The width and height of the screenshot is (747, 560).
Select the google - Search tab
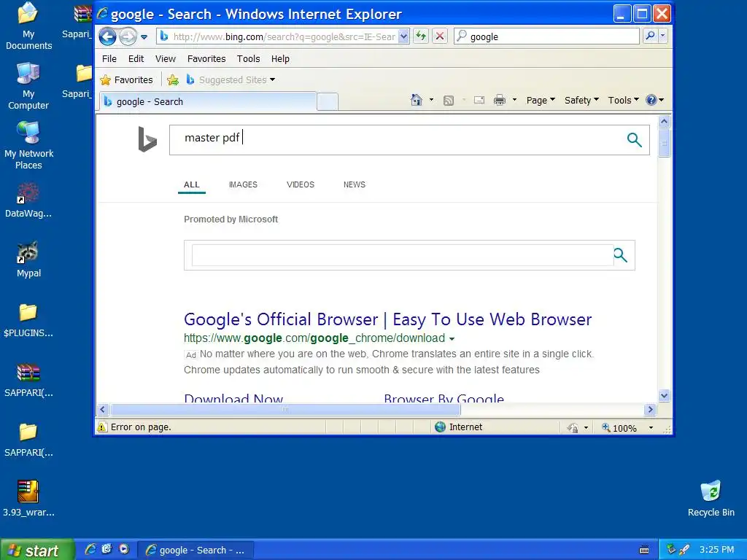pyautogui.click(x=208, y=101)
